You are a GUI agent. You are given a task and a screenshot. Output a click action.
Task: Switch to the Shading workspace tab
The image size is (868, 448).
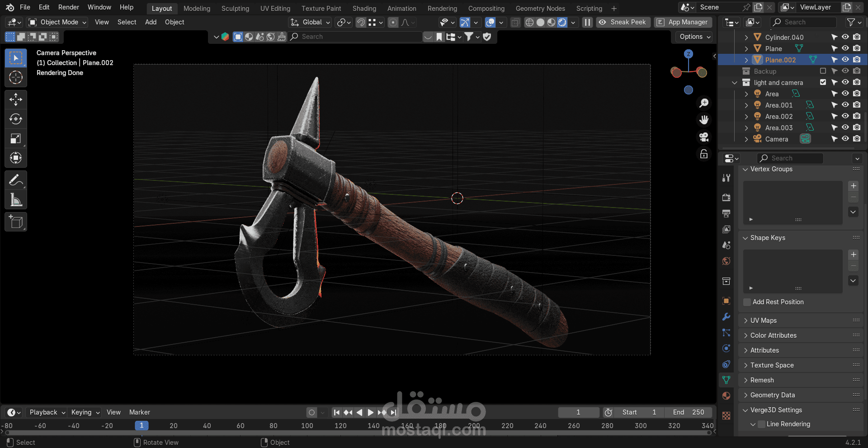click(364, 9)
